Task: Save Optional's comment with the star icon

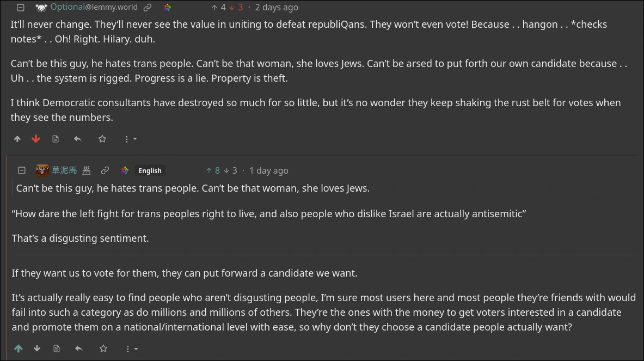Action: click(x=102, y=139)
